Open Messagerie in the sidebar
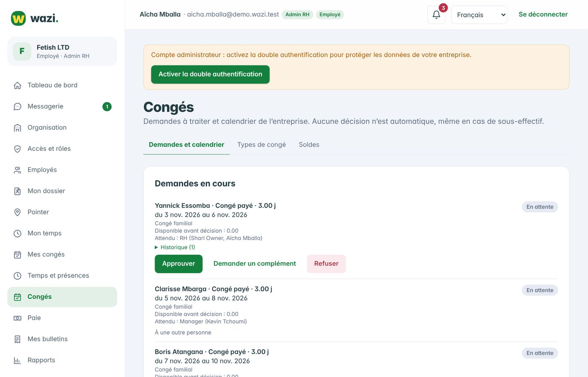Screen dimensions: 588x377 coord(62,106)
